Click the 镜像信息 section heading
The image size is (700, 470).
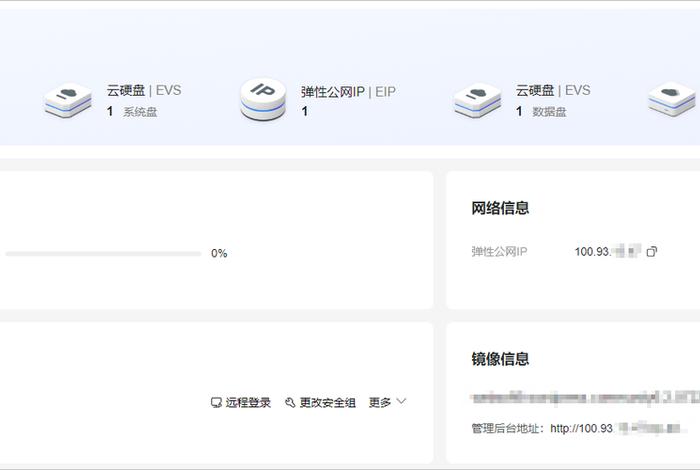point(500,359)
